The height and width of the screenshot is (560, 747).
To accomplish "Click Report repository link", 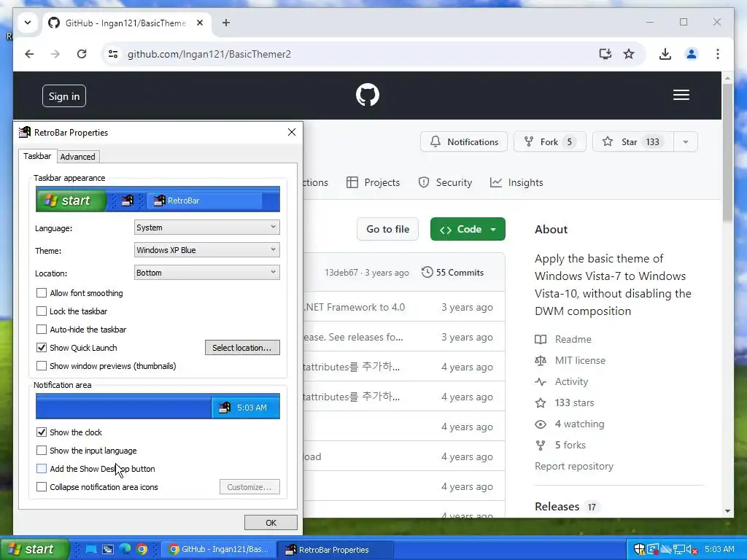I will [x=574, y=466].
